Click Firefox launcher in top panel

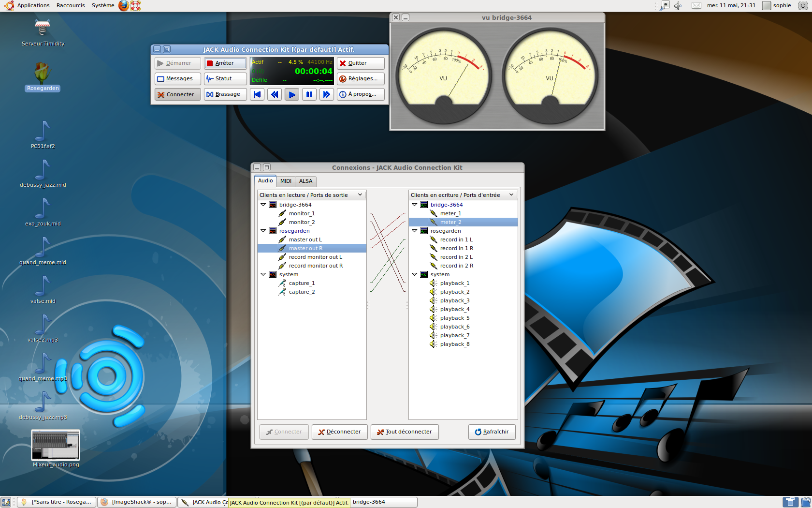click(x=124, y=6)
